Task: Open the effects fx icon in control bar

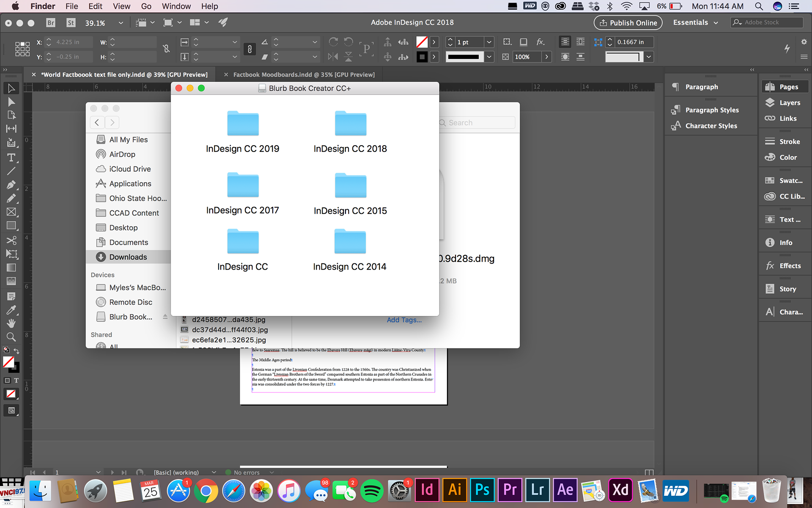Action: [540, 42]
